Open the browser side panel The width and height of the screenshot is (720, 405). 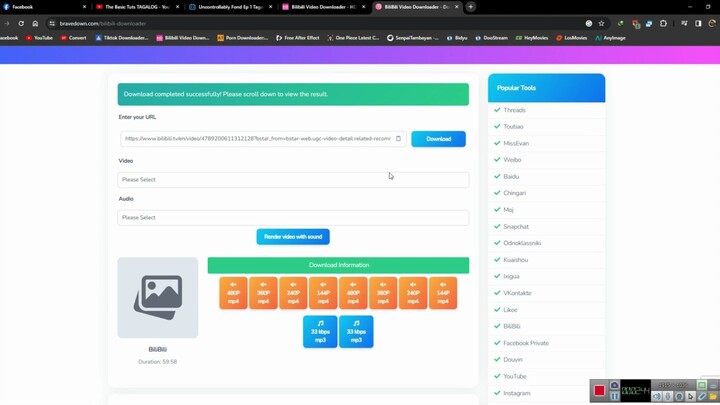(698, 23)
